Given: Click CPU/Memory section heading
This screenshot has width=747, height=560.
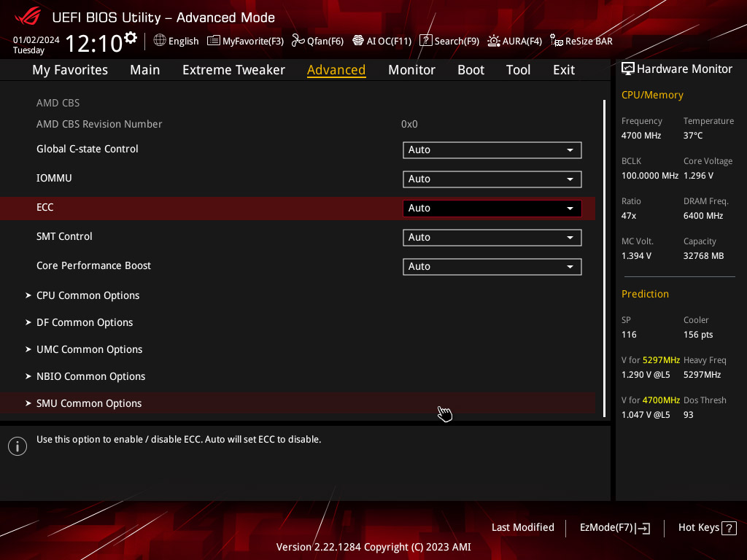Looking at the screenshot, I should coord(652,96).
